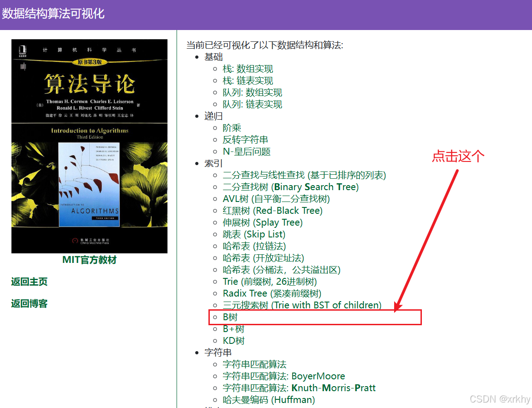Open 哈希表 (拉链法) link
532x408 pixels.
pos(254,246)
